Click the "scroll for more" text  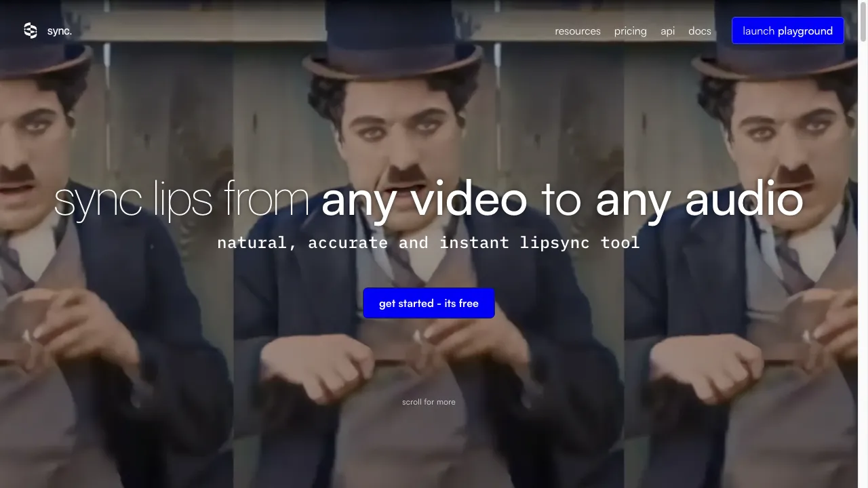point(429,402)
